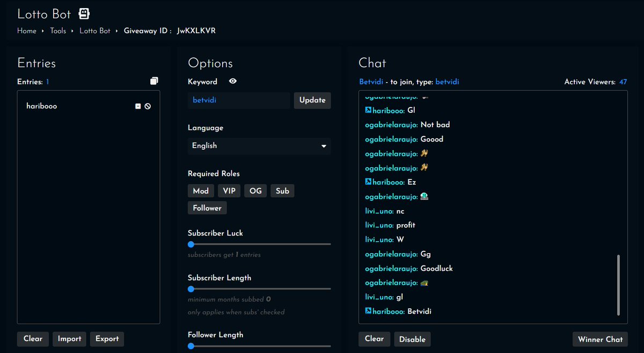Click livi_uno's 'profit' chat message
Screen dimensions: 644x353
(406, 225)
